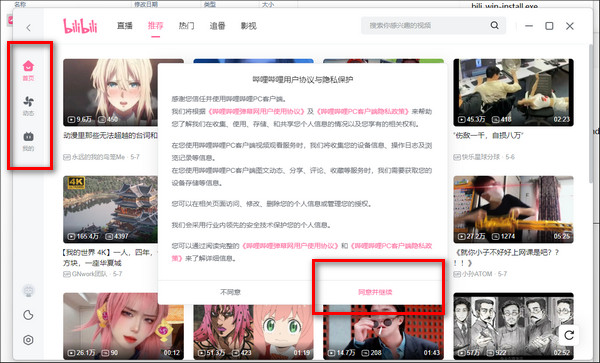Close the bilibili client window
This screenshot has height=363, width=600.
coord(570,26)
